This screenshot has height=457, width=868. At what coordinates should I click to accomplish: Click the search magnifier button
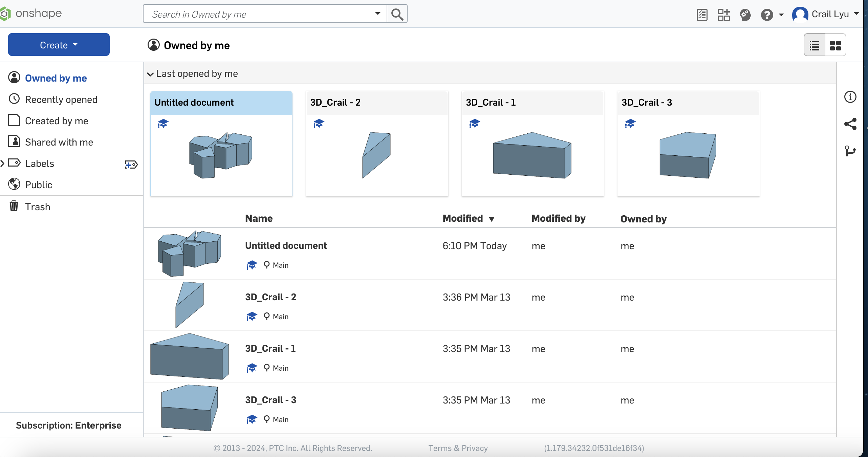point(397,14)
